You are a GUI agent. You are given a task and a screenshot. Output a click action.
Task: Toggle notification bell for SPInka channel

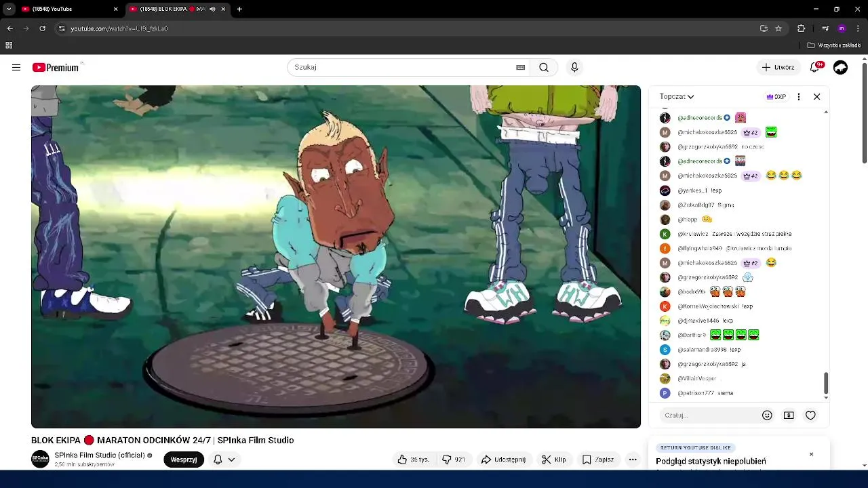[x=218, y=460]
